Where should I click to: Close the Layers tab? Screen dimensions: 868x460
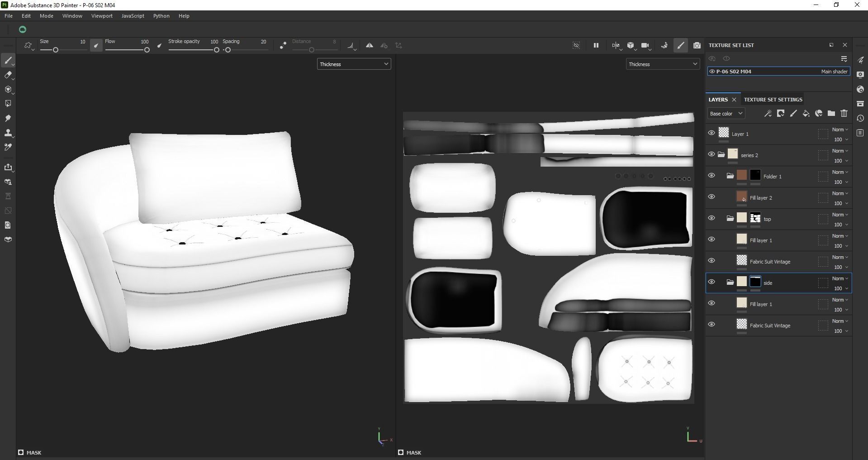tap(734, 100)
